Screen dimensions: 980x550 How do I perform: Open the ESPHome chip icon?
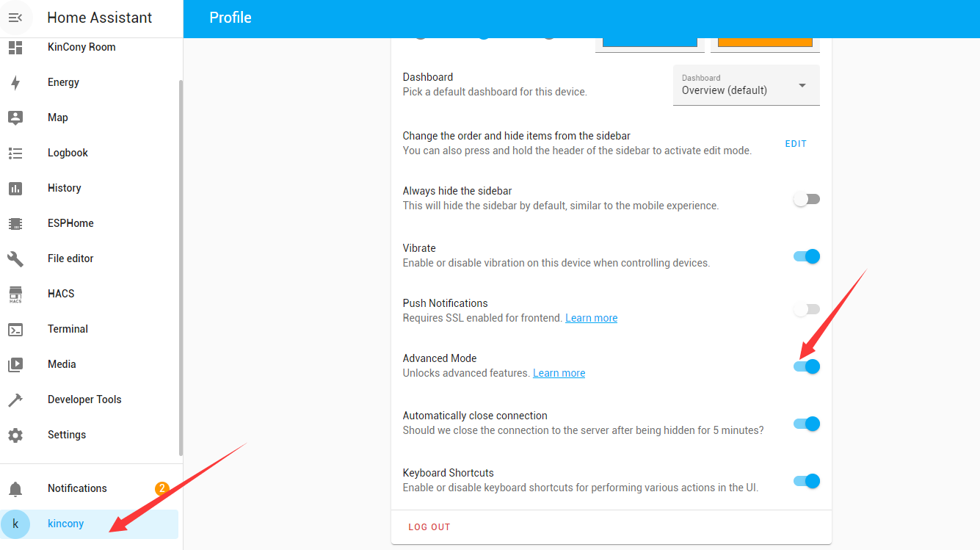pos(15,223)
